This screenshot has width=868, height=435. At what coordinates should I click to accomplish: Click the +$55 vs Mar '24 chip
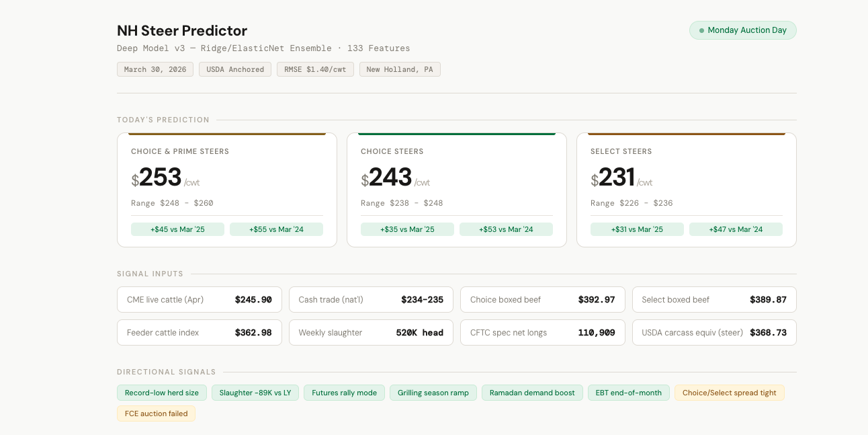pyautogui.click(x=276, y=229)
